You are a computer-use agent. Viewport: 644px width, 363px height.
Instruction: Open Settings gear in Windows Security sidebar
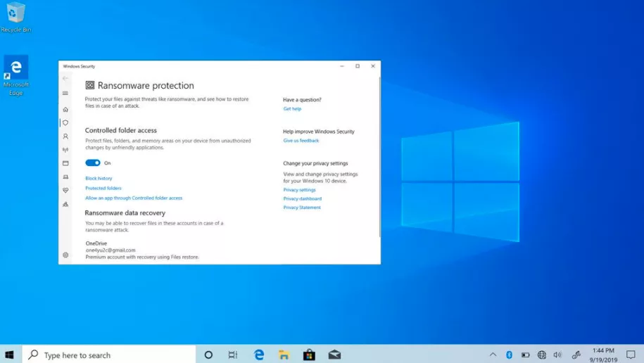point(65,255)
